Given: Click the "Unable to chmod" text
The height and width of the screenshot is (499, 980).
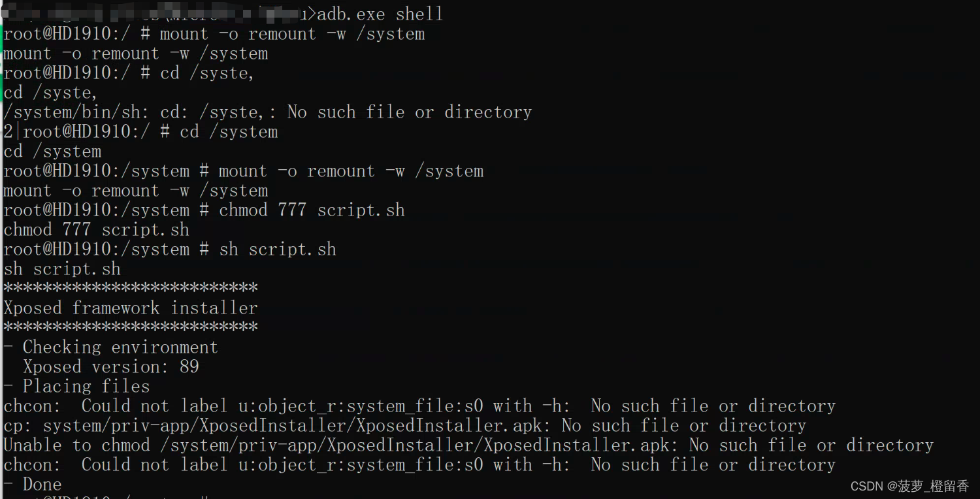Looking at the screenshot, I should click(x=77, y=445).
